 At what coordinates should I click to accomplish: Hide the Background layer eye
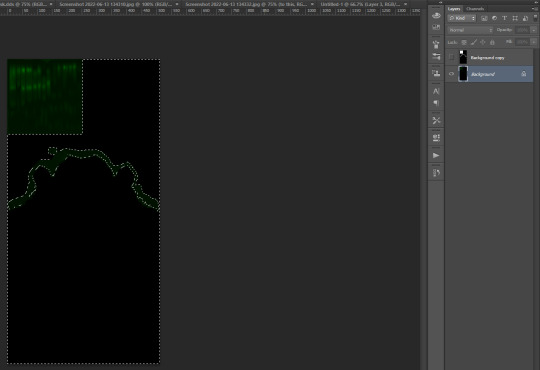click(451, 74)
